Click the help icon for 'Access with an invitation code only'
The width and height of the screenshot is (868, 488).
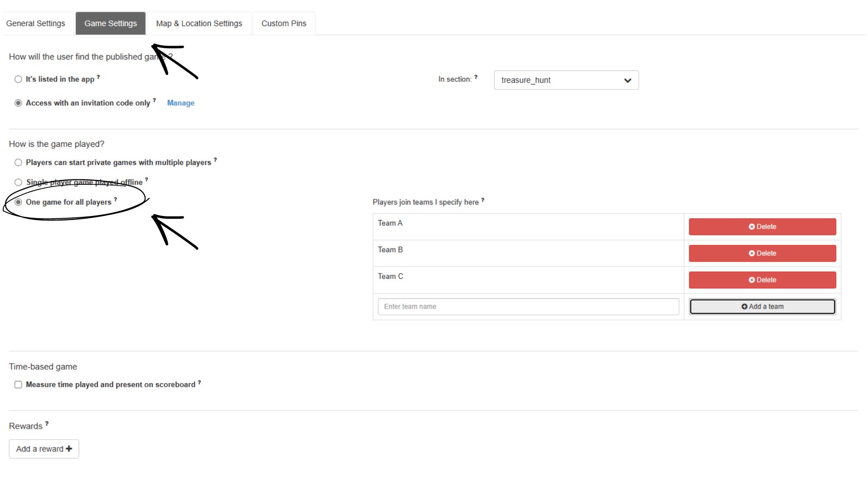pyautogui.click(x=154, y=100)
